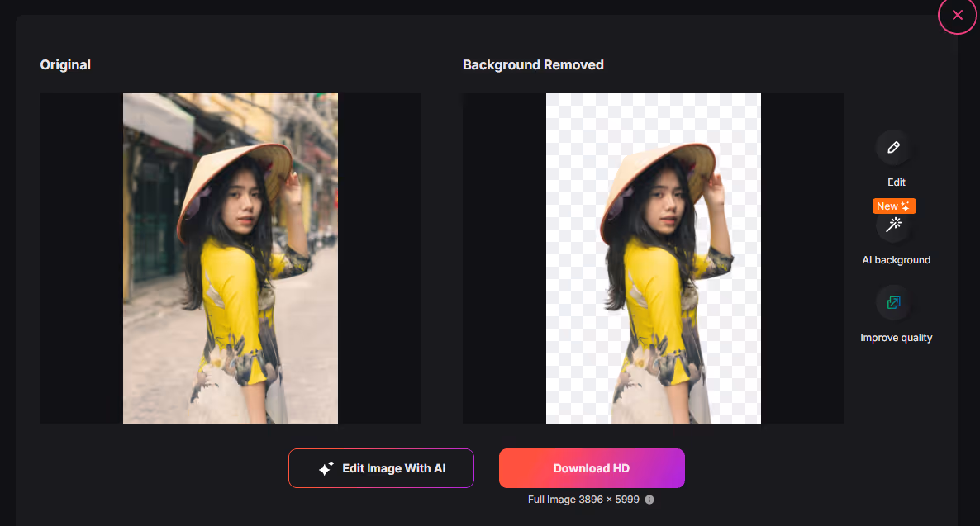This screenshot has height=526, width=980.
Task: Click the "Full Image 3896 × 5999" text
Action: [584, 499]
